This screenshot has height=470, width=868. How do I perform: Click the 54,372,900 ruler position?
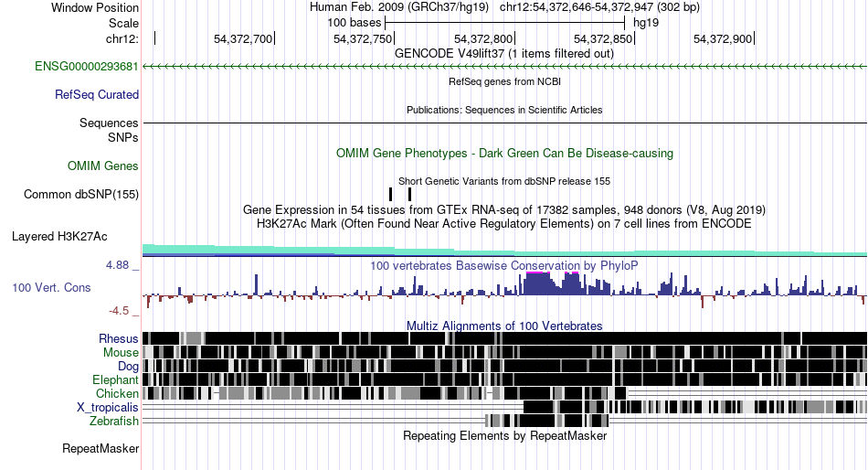point(723,38)
